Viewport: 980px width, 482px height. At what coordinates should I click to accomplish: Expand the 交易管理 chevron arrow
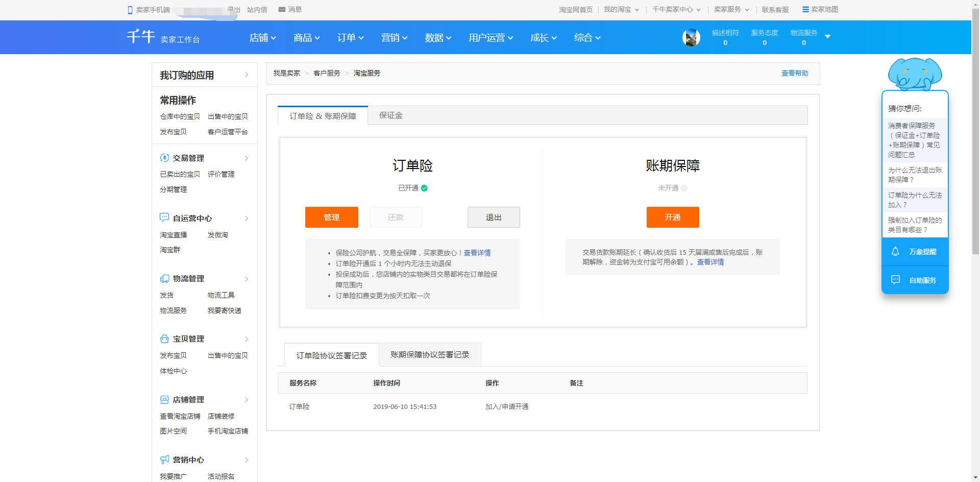[247, 158]
